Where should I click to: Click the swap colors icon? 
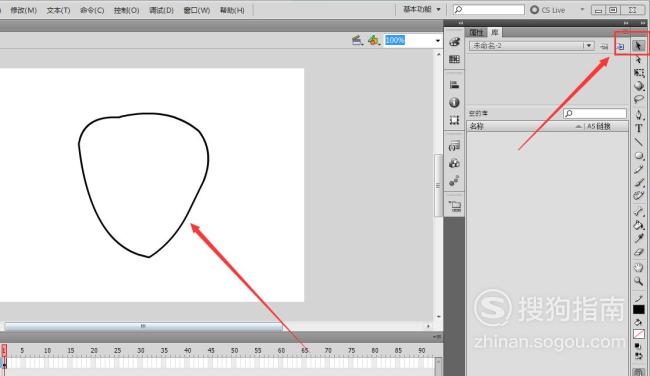point(638,356)
